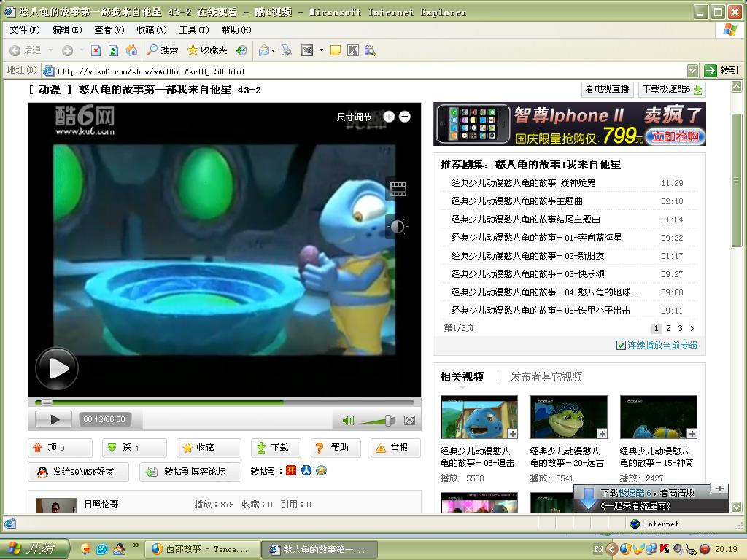Viewport: 747px width, 560px height.
Task: Expand the Back button history dropdown
Action: [x=50, y=50]
